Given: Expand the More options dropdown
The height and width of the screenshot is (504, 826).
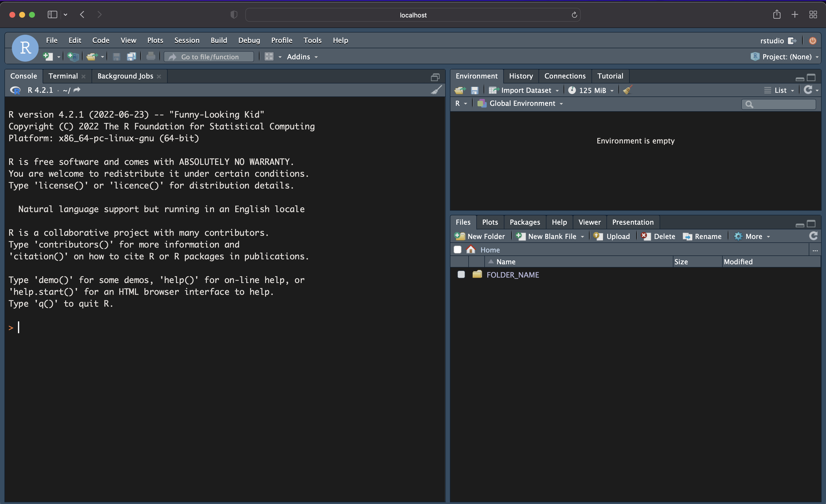Looking at the screenshot, I should tap(753, 236).
